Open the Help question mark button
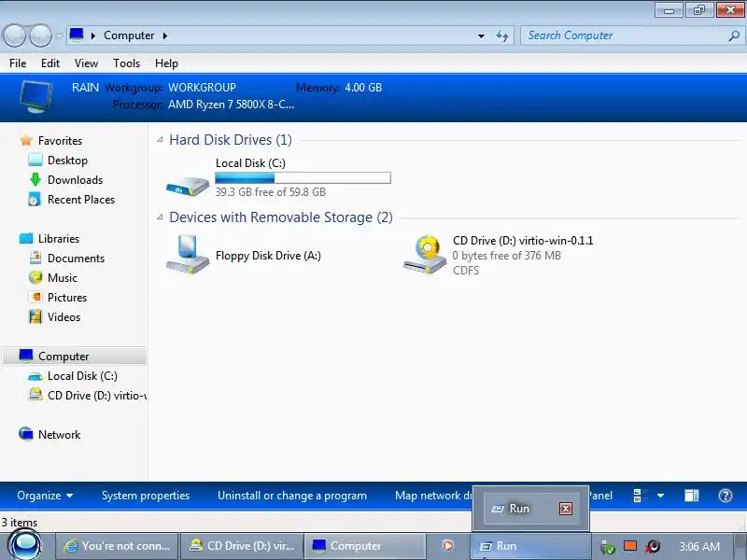747x560 pixels. click(x=726, y=496)
